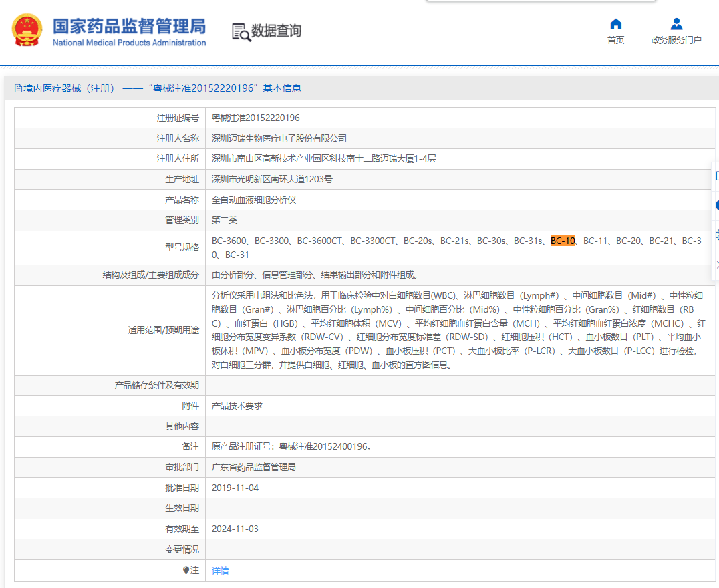The width and height of the screenshot is (719, 588).
Task: Click the 适用范围/预期用途 row label
Action: (163, 330)
